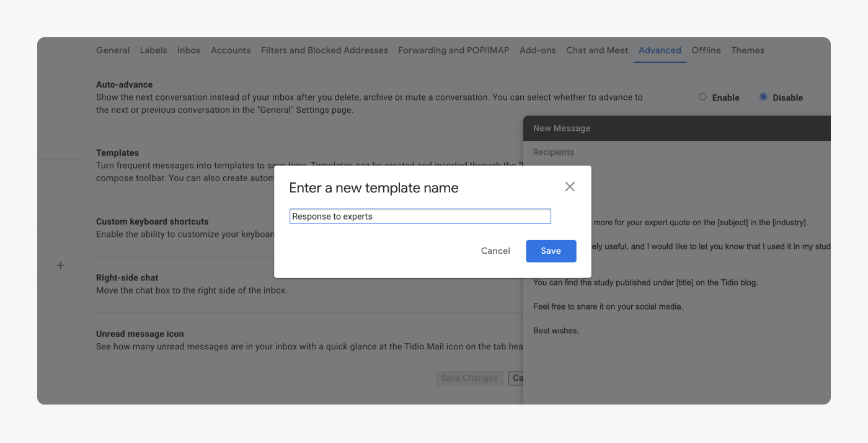Switch to the General settings tab
Viewport: 868px width, 443px height.
click(112, 50)
